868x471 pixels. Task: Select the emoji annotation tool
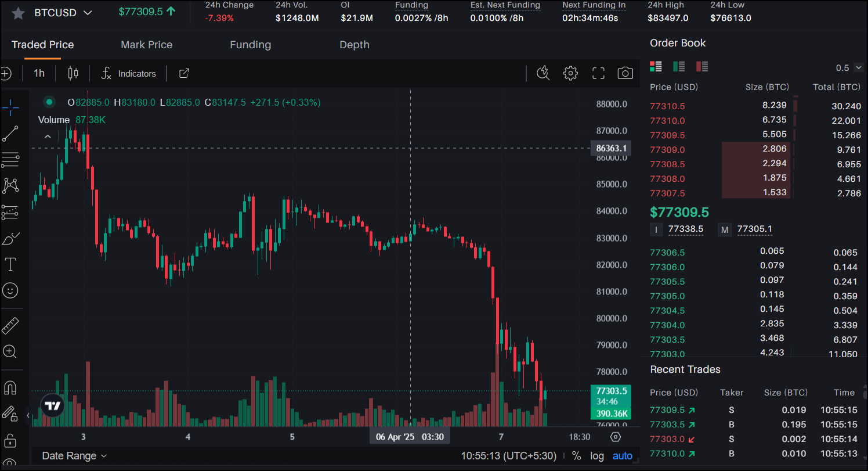click(x=11, y=290)
